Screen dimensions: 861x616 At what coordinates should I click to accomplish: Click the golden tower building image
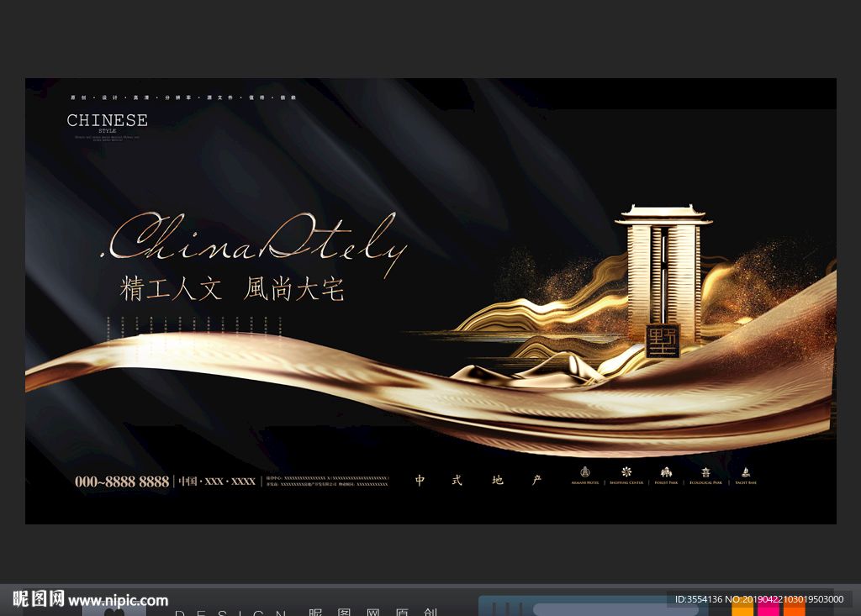[x=663, y=275]
